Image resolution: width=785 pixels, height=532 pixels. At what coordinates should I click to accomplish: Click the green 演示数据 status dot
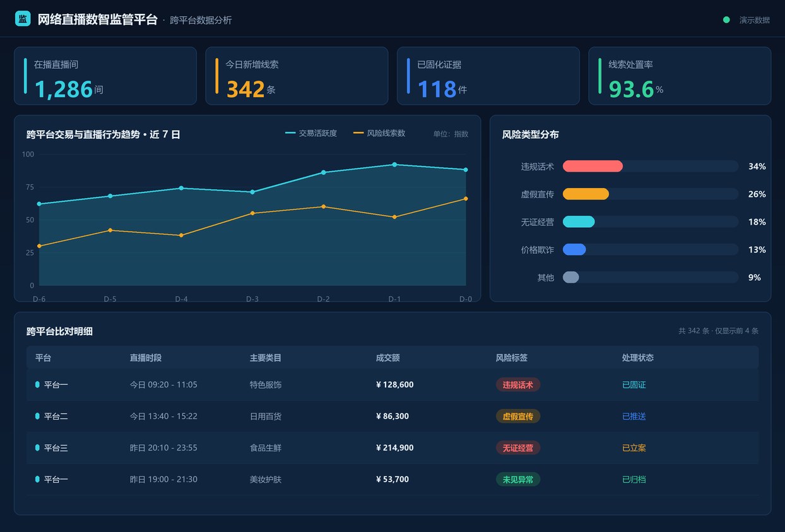point(726,20)
